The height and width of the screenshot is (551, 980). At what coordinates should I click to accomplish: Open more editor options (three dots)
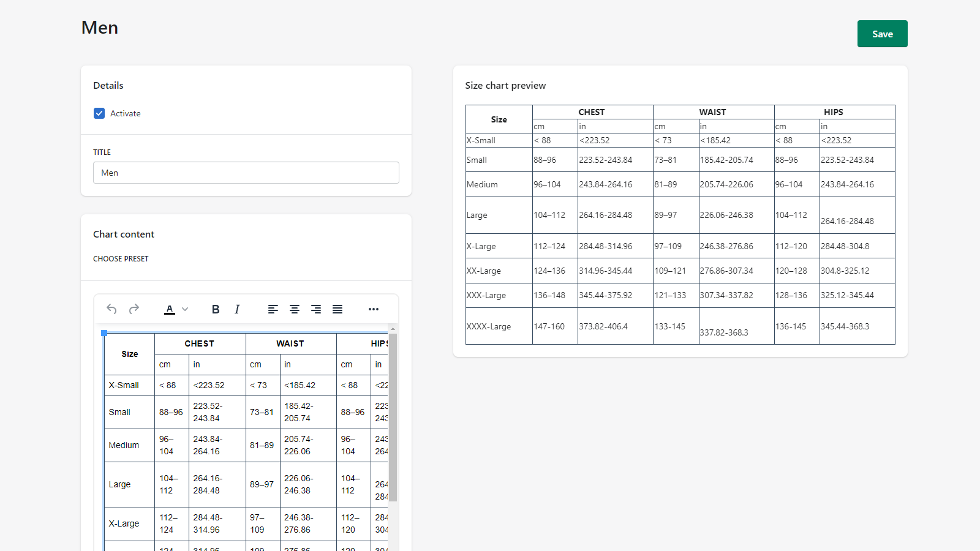374,309
